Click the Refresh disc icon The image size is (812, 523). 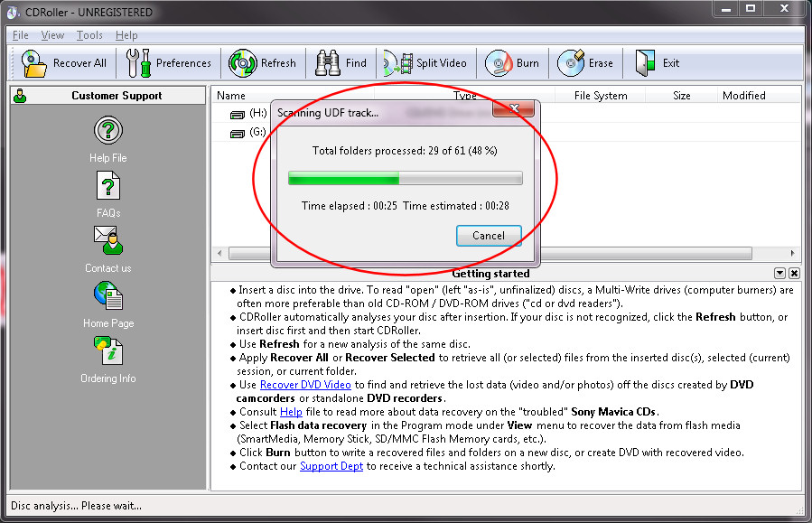coord(242,63)
